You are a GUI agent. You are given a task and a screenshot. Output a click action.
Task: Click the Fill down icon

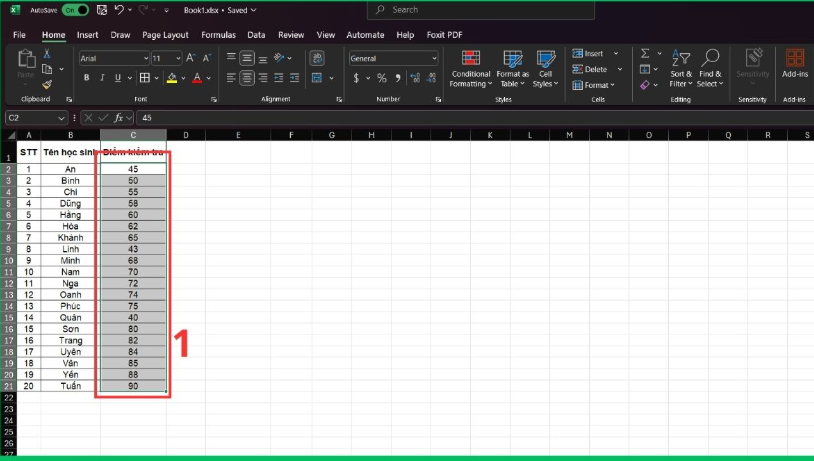[x=645, y=69]
